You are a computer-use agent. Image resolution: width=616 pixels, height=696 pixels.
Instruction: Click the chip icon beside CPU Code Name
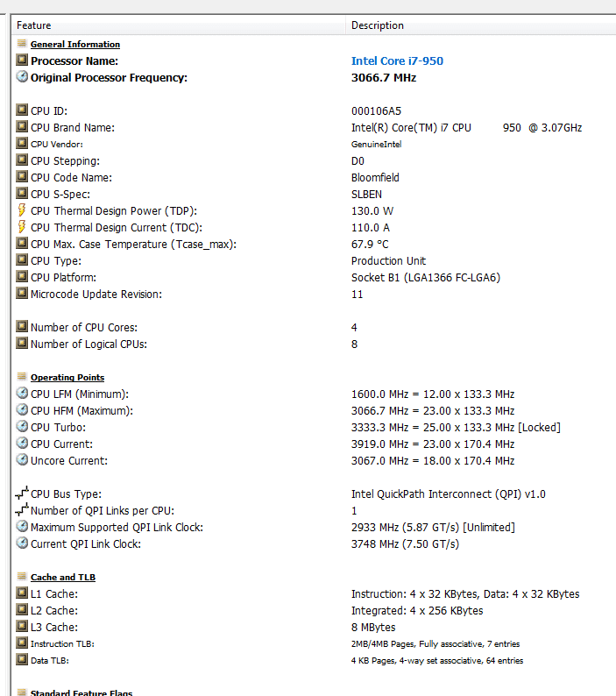[22, 176]
